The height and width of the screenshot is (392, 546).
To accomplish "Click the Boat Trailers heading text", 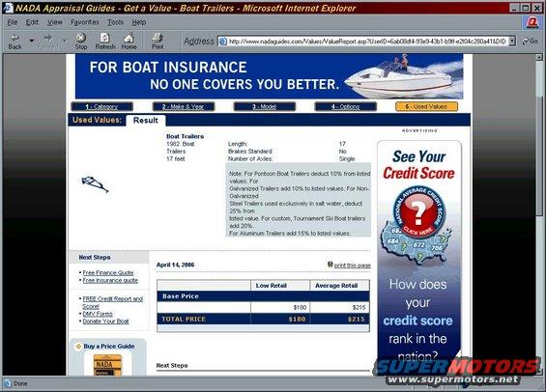I will point(186,136).
